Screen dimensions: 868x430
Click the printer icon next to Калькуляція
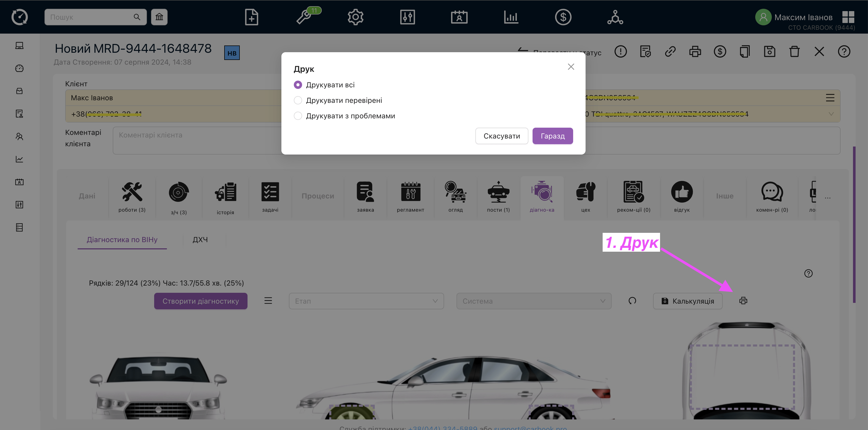pos(743,301)
